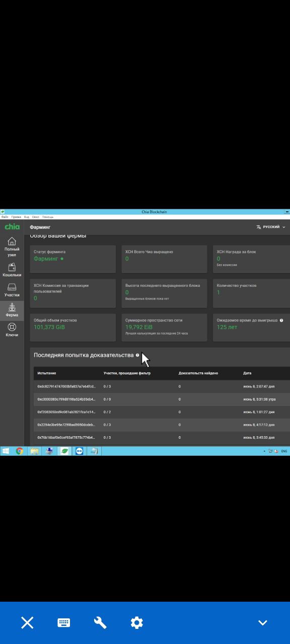Click the 0 / 2 plots passed filter cell
Image resolution: width=290 pixels, height=644 pixels.
coord(107,412)
